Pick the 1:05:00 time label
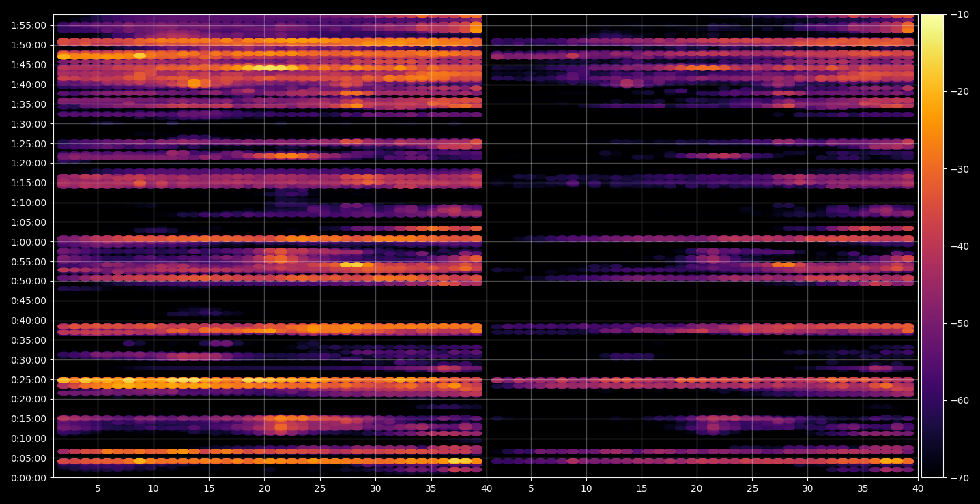 tap(28, 222)
